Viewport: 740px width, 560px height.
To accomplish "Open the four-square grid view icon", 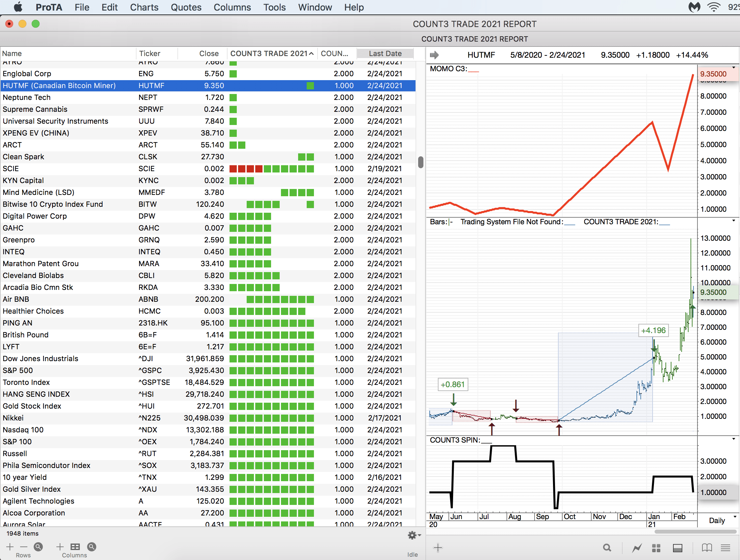I will click(656, 547).
